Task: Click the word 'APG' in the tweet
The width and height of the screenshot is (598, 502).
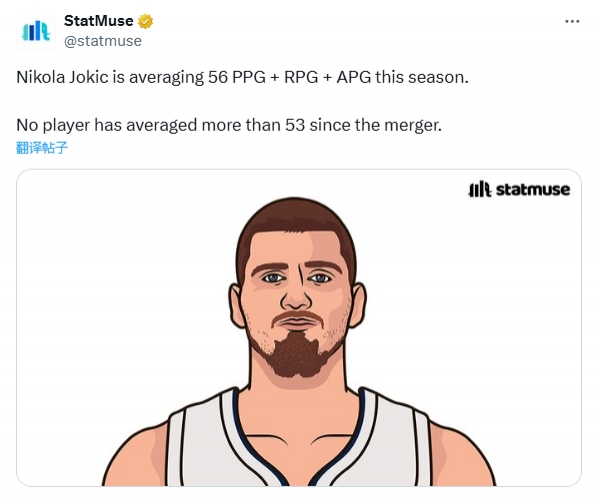Action: tap(354, 77)
